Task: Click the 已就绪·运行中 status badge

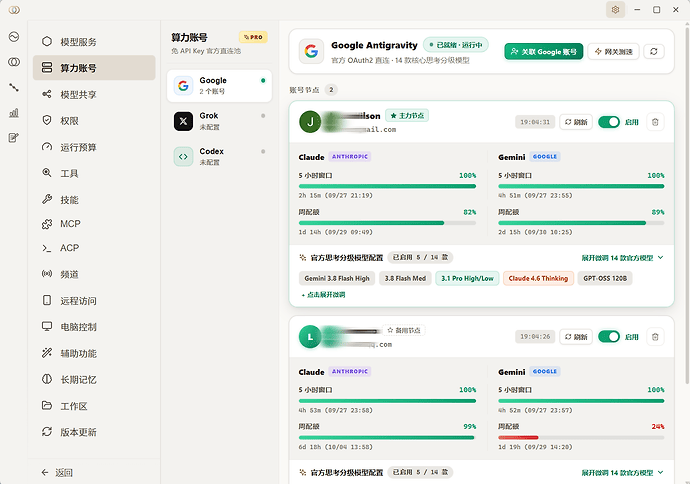Action: pos(456,45)
